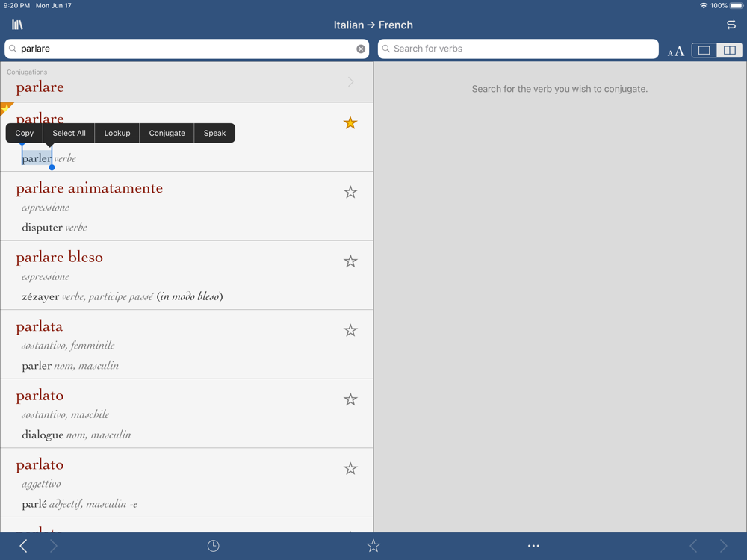Open favorites star in bottom bar
Screen dimensions: 747x560
(373, 546)
